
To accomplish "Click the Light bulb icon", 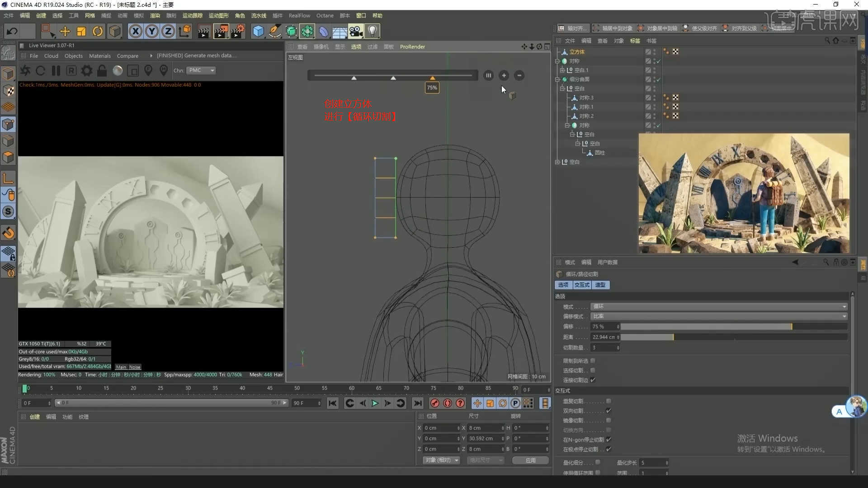I will [x=372, y=31].
